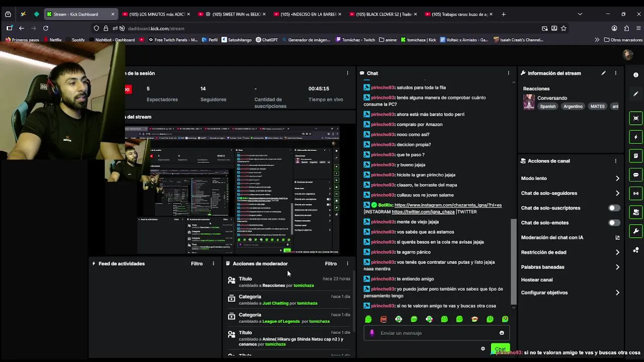Open the emoji picker in the message box
Screen dimensions: 644x362
click(x=502, y=333)
